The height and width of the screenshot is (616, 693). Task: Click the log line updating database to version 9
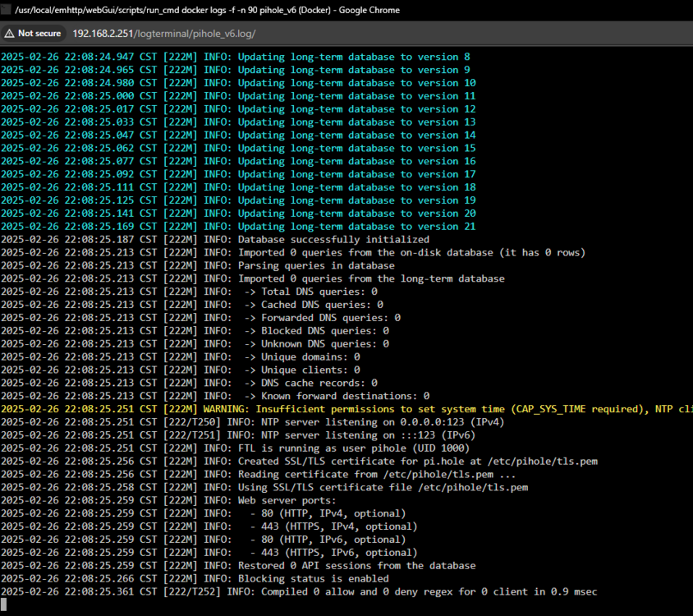[x=236, y=70]
